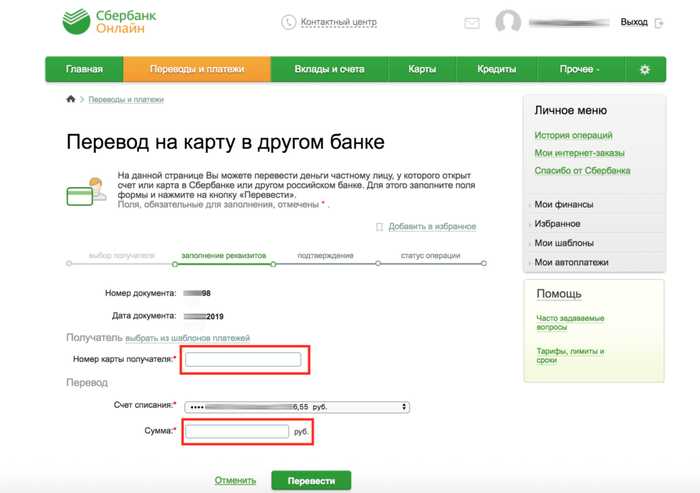Expand Мои шаблоны section
Screen dimensions: 700x493
point(564,243)
